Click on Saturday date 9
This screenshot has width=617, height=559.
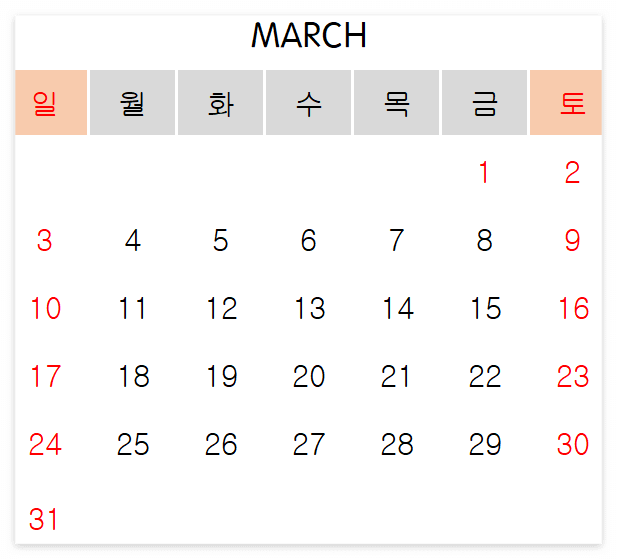573,240
